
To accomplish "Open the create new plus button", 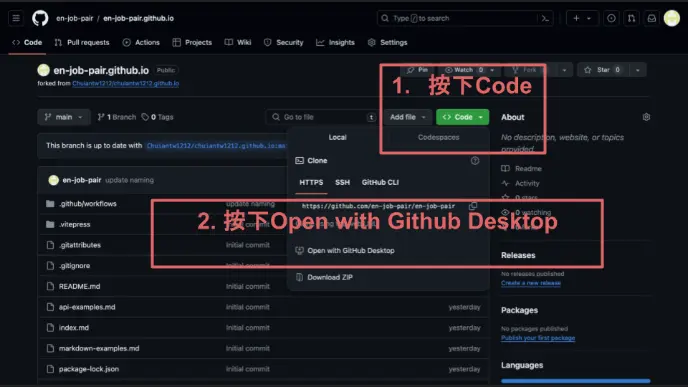I will click(x=576, y=18).
